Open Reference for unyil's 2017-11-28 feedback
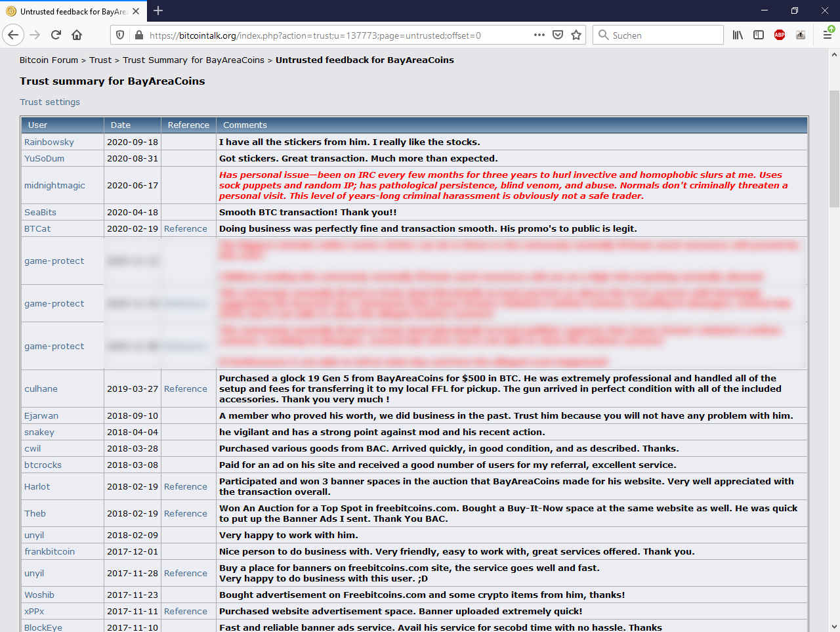The image size is (840, 632). coord(186,573)
